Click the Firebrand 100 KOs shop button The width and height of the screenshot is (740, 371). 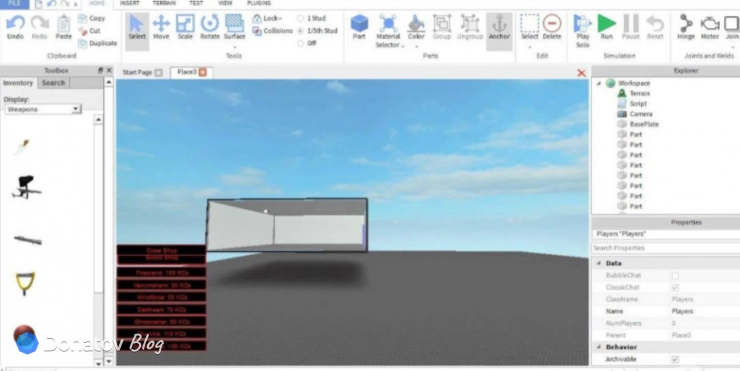tap(161, 273)
